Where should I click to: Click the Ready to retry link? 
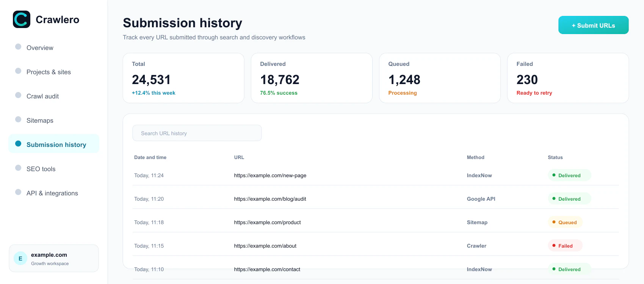point(534,93)
